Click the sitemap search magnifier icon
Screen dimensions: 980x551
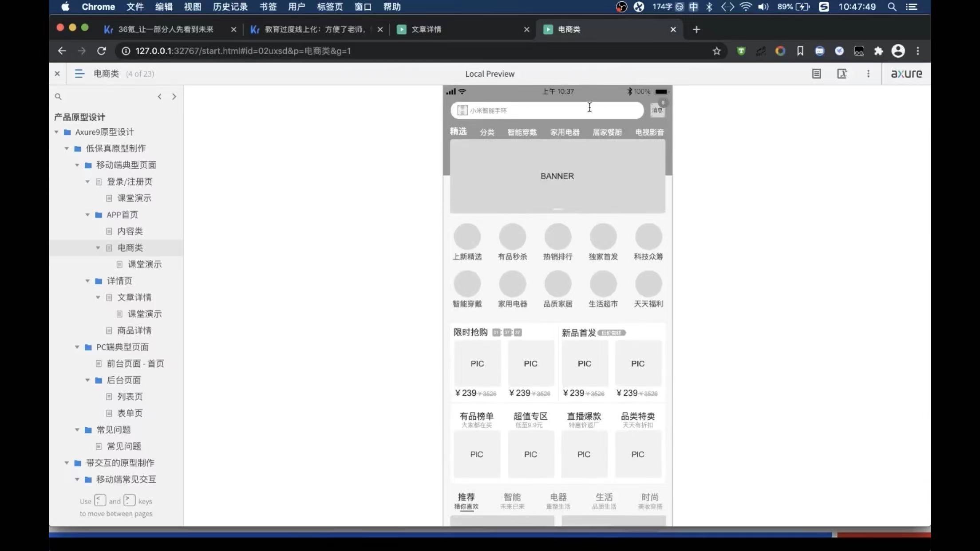pyautogui.click(x=58, y=97)
